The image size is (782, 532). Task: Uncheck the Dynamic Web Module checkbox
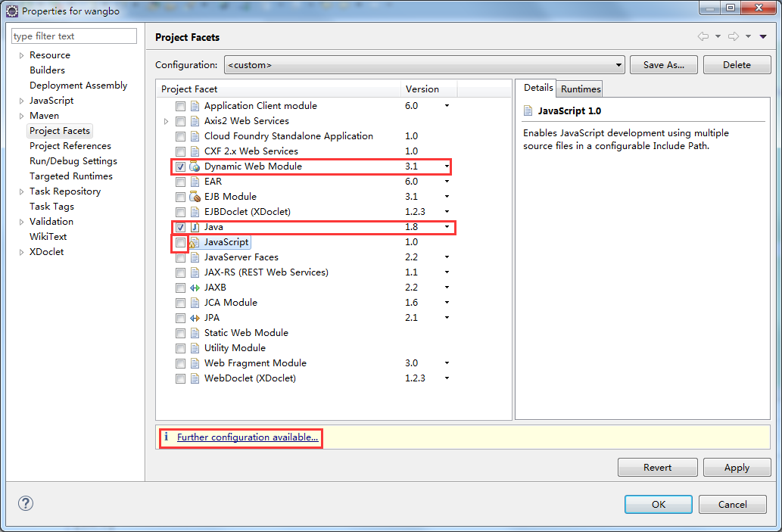pos(180,166)
